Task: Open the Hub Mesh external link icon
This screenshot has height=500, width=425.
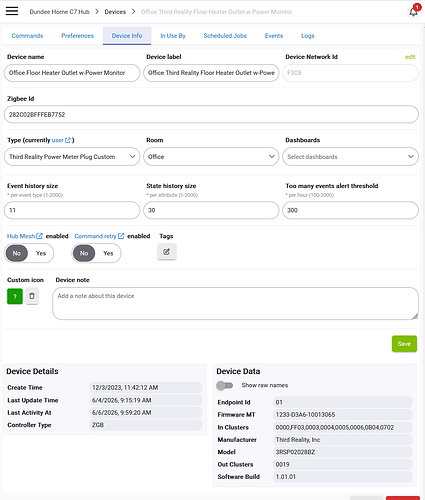Action: point(39,236)
